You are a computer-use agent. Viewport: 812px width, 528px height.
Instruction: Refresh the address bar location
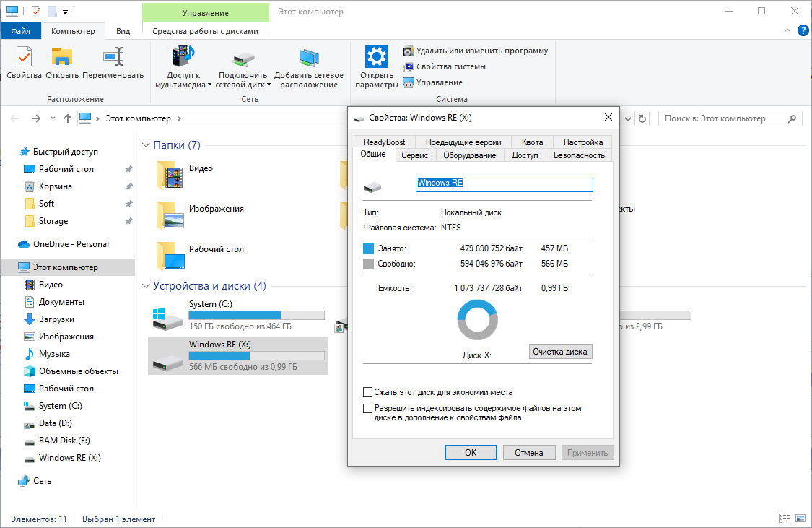[642, 118]
